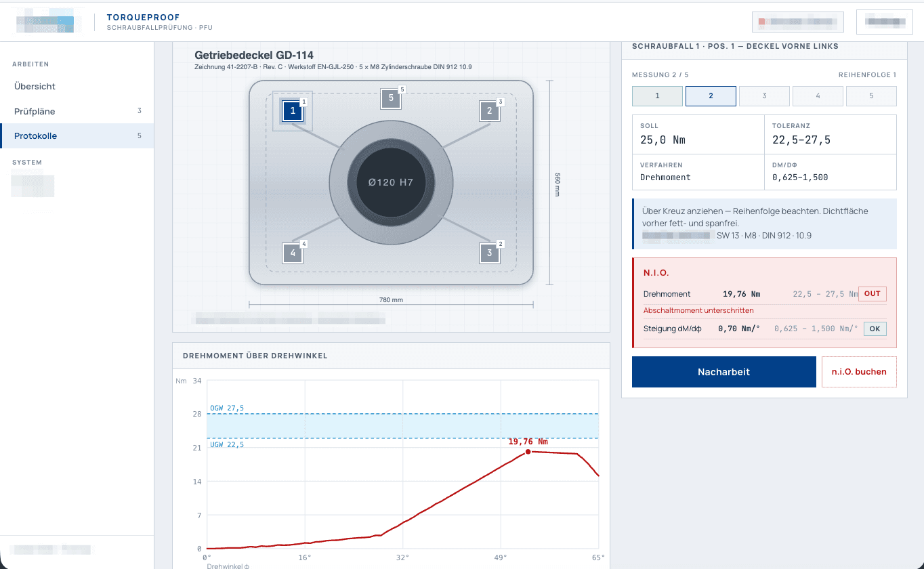924x569 pixels.
Task: Click the sequence badge 5 beside screw 5
Action: [402, 89]
